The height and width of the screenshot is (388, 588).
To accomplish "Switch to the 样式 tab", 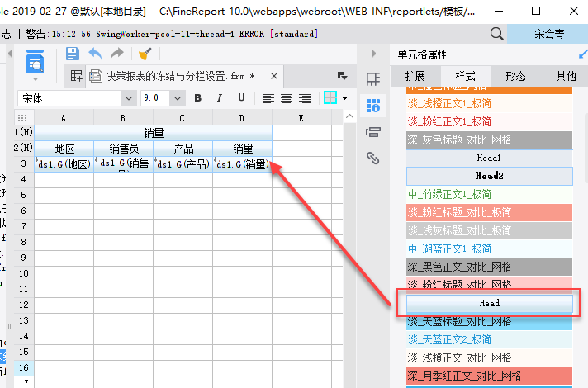I will point(466,76).
